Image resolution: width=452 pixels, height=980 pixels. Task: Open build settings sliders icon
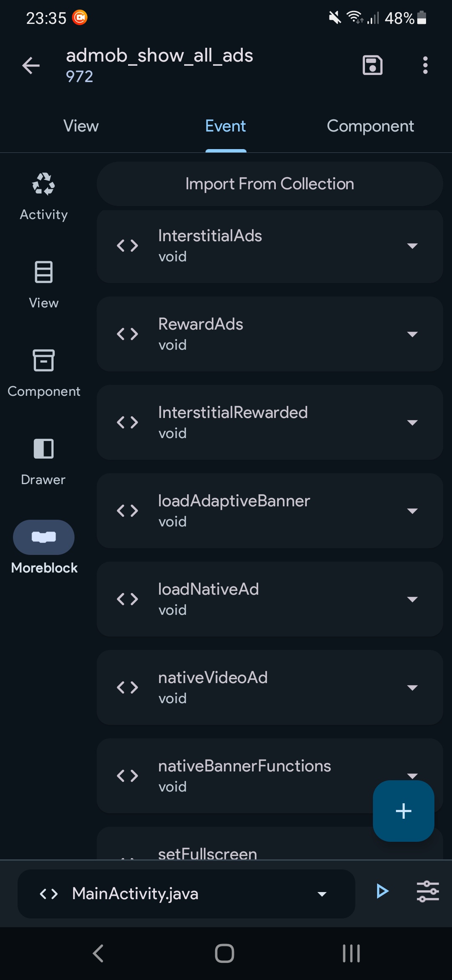428,891
